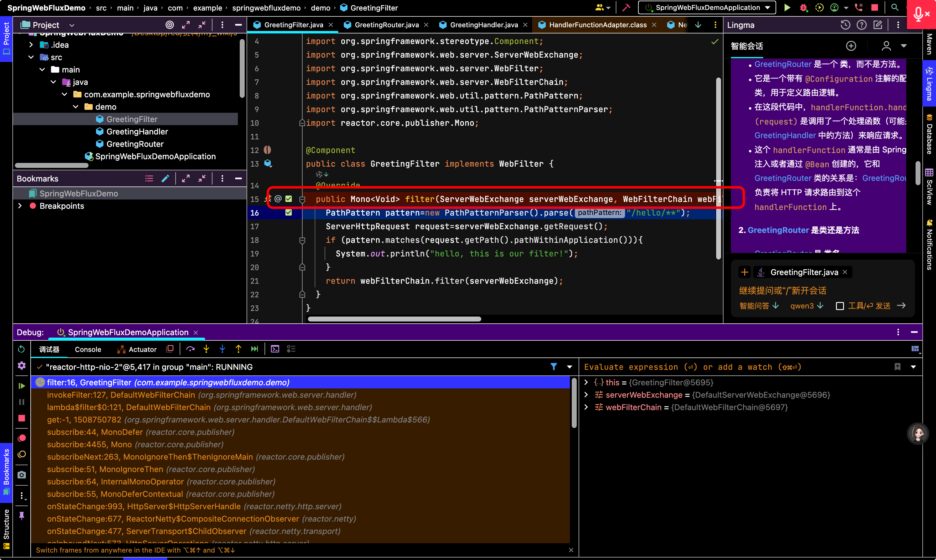The image size is (936, 560).
Task: Run to cursor in the debug toolbar
Action: coord(255,349)
